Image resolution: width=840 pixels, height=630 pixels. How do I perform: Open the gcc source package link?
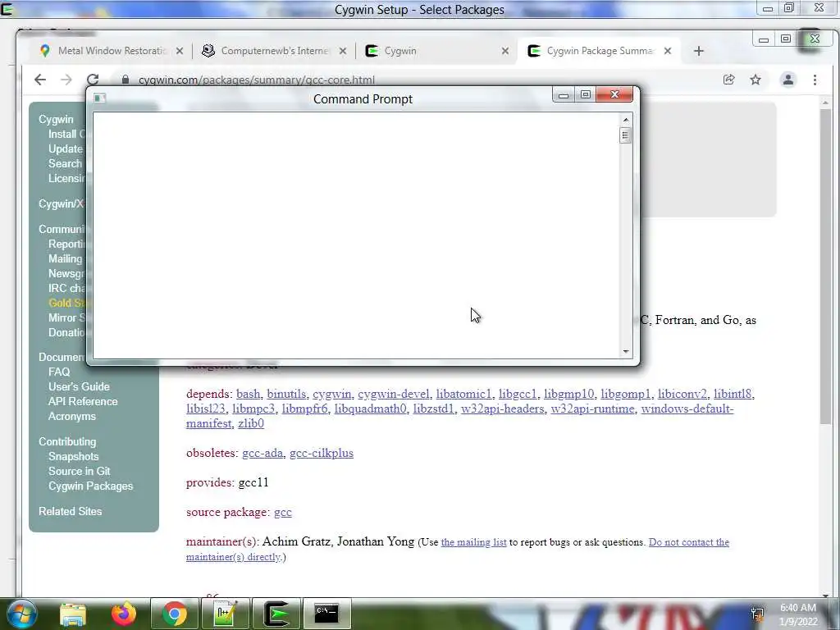point(283,513)
